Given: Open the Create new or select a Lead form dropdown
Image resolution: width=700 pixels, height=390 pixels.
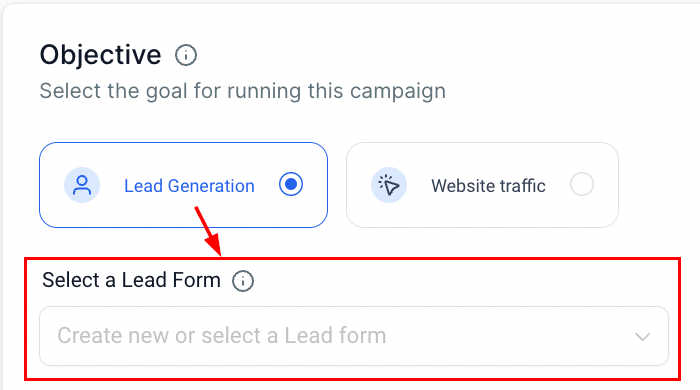Looking at the screenshot, I should point(354,336).
